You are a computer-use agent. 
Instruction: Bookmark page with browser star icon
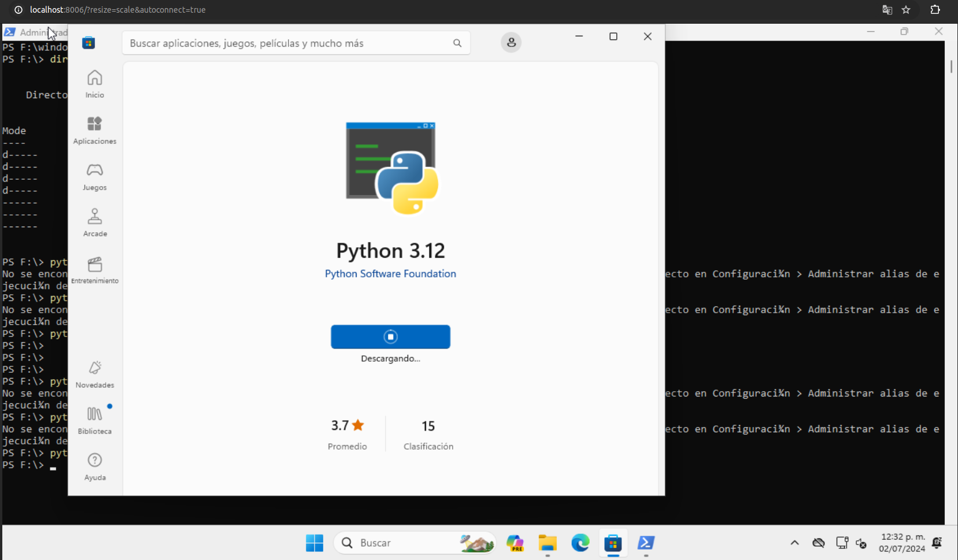tap(906, 10)
